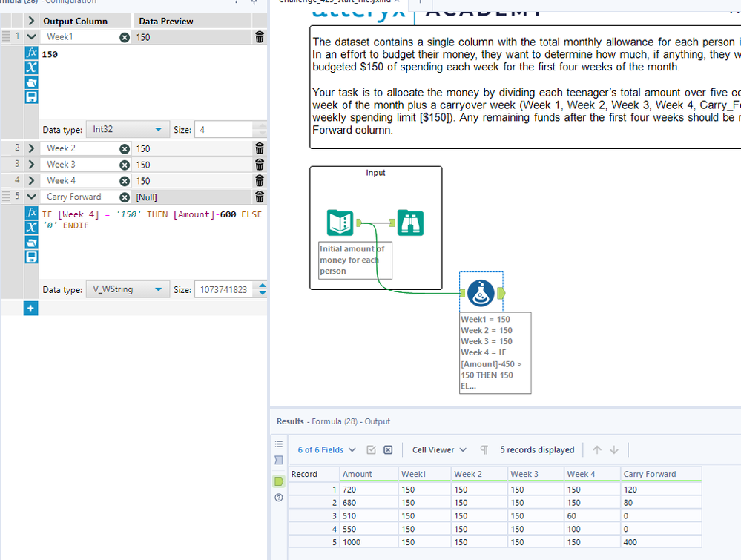Screen dimensions: 741x560
Task: Click the Carry Forward column header in Results
Action: [x=661, y=474]
